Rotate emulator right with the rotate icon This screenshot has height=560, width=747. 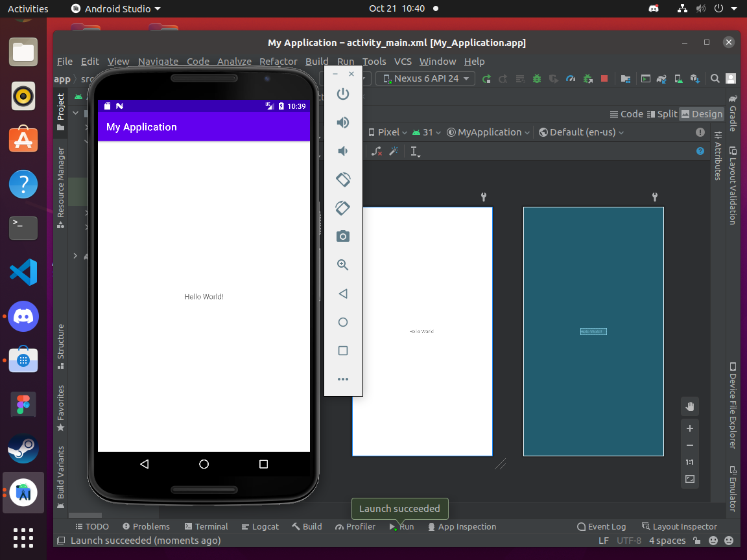[x=343, y=208]
